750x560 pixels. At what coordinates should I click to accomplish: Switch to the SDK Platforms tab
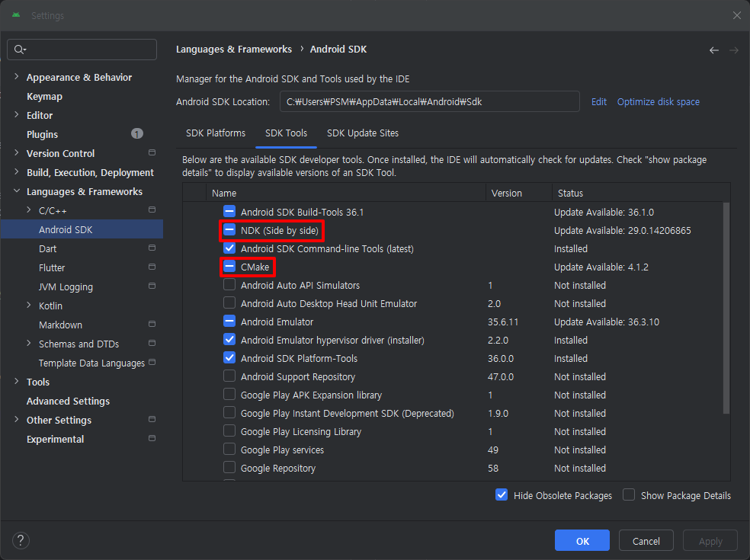(x=216, y=133)
